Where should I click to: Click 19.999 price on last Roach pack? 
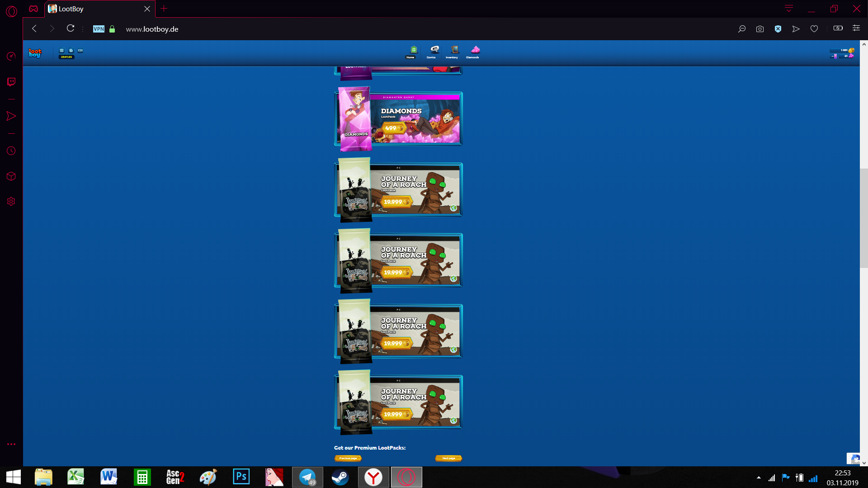396,414
